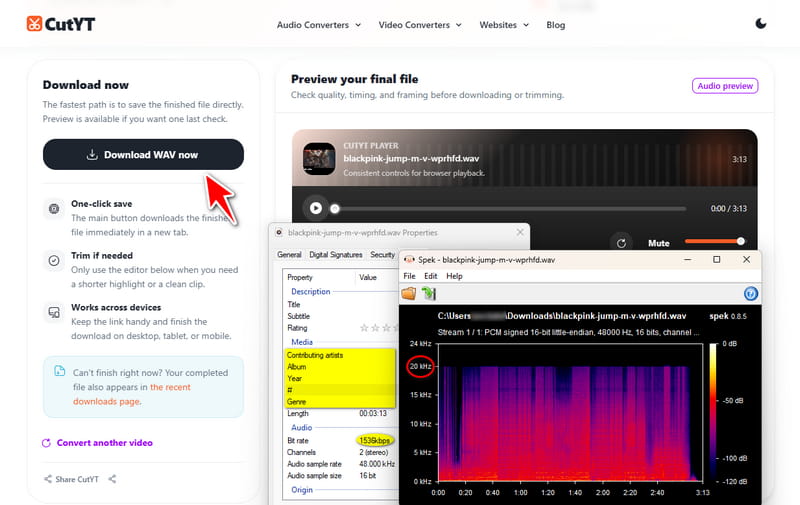Click the Works across devices icon
This screenshot has width=800, height=505.
[x=54, y=312]
